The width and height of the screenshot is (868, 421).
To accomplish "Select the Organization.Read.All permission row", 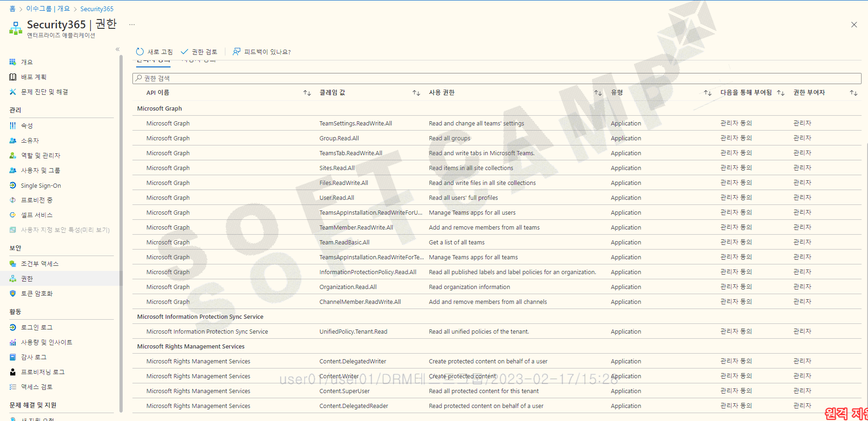I will (497, 287).
